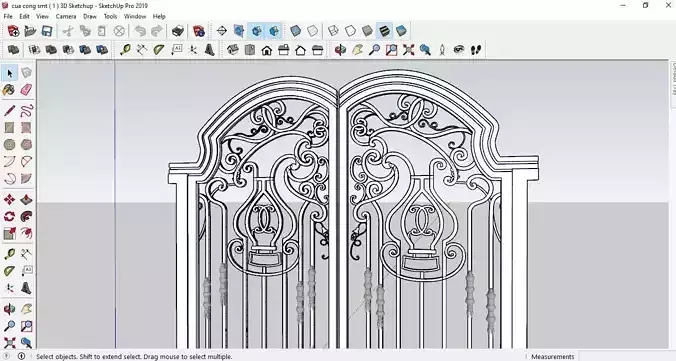Toggle X-Ray face style
The width and height of the screenshot is (676, 361).
[x=295, y=31]
